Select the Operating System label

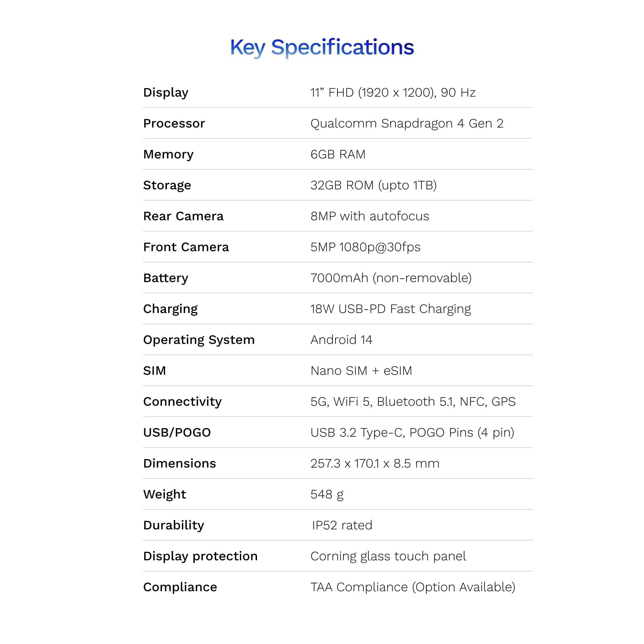coord(199,340)
